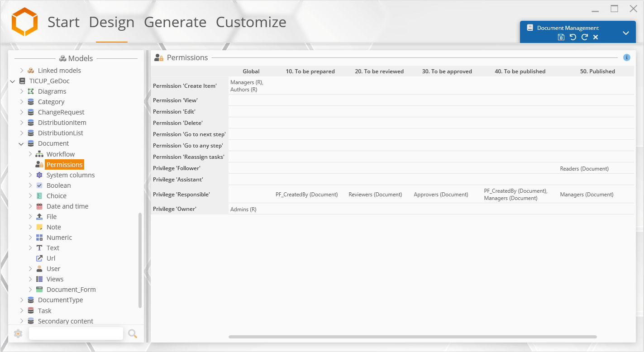Collapse the TICUP_GeDoc model node
This screenshot has height=352, width=644.
pos(13,81)
